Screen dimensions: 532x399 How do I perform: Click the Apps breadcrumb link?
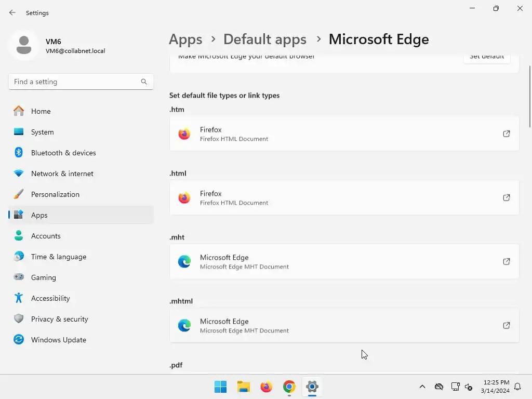pos(185,39)
